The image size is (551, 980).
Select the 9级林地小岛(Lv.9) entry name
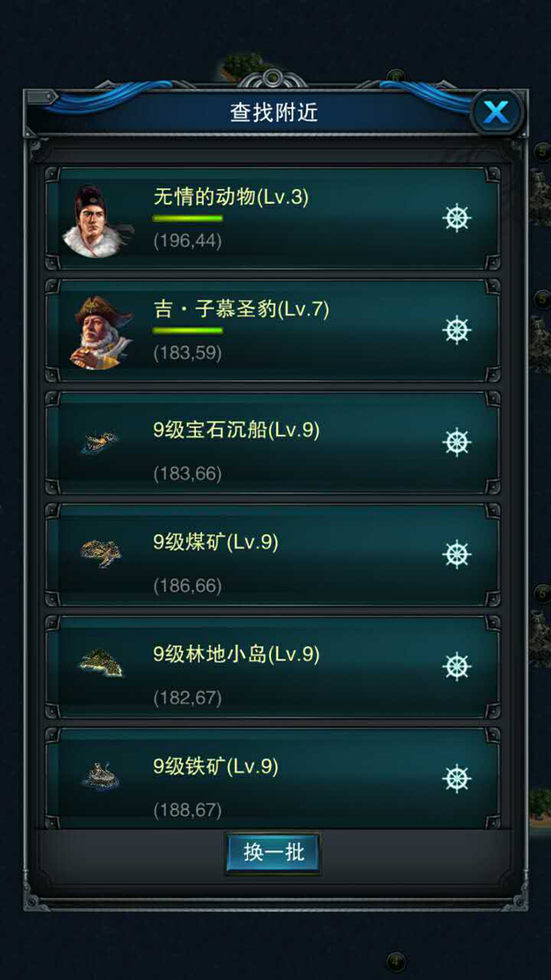click(237, 654)
